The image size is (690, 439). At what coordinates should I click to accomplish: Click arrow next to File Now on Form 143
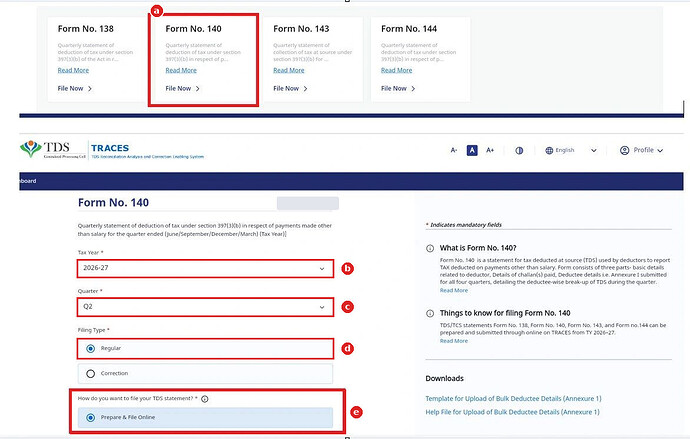click(305, 89)
